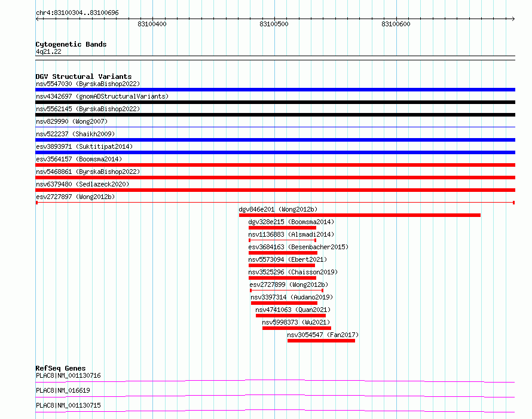Open variant nsv3054547 (Fan2017)

323,335
